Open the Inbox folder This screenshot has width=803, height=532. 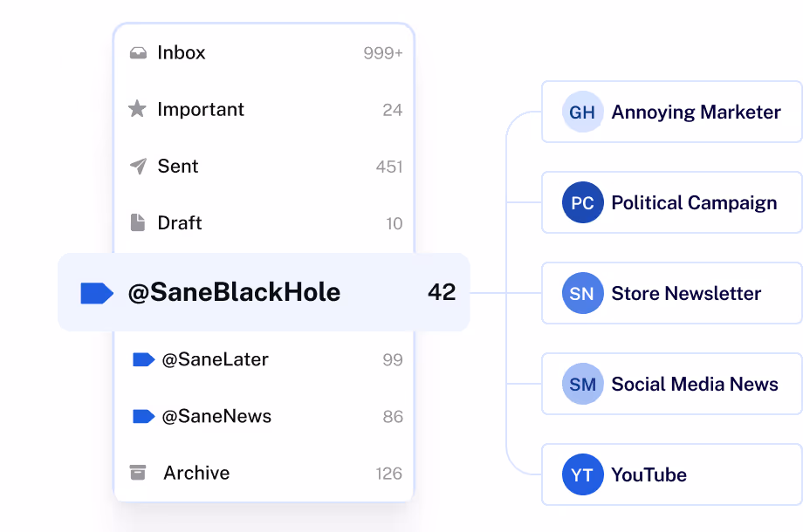click(x=264, y=52)
